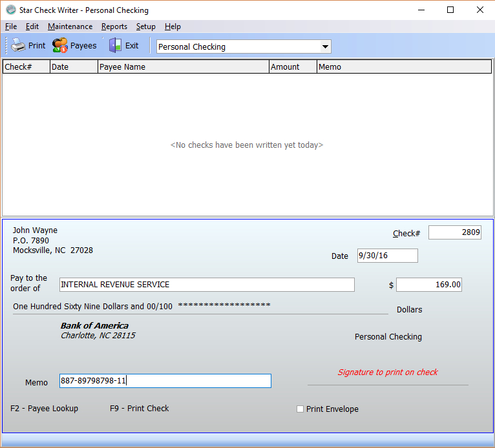Click F2 - Payee Lookup
Viewport: 495px width, 448px height.
(44, 408)
